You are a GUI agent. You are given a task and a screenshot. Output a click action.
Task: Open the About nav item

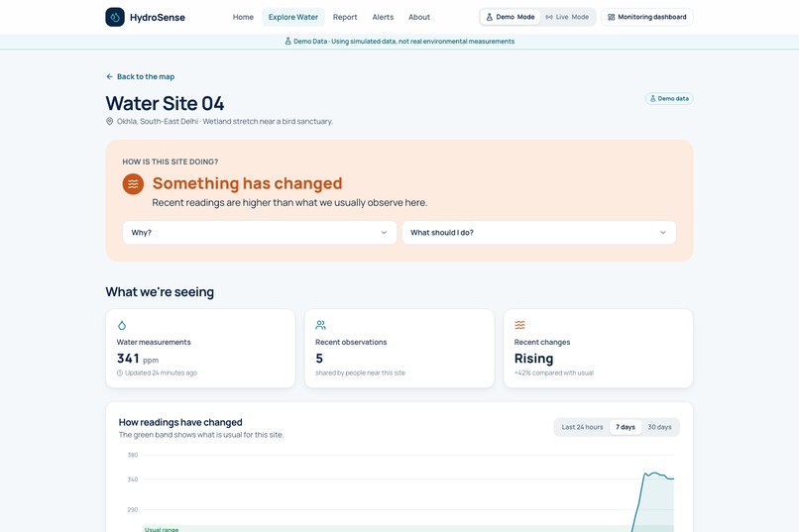[x=419, y=17]
